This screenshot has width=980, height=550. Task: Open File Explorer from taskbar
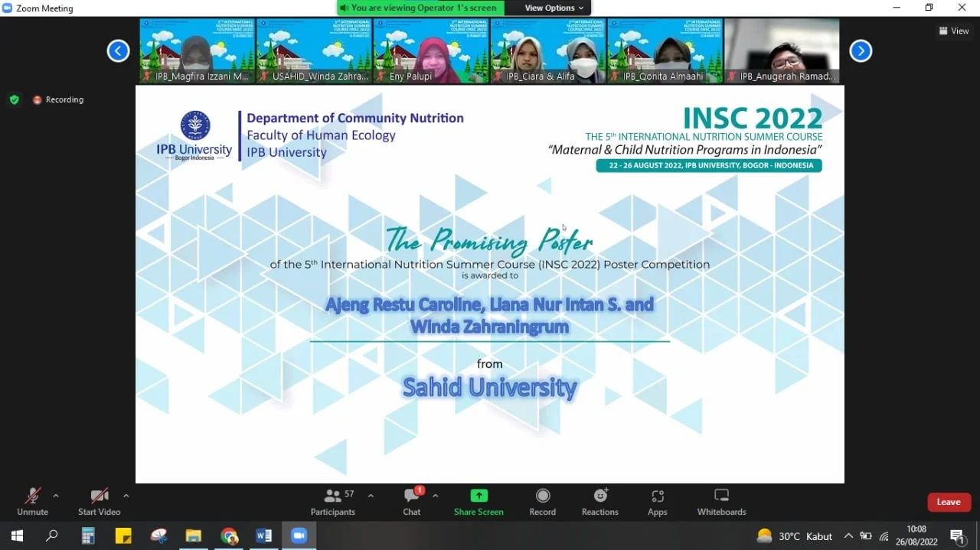(x=193, y=536)
